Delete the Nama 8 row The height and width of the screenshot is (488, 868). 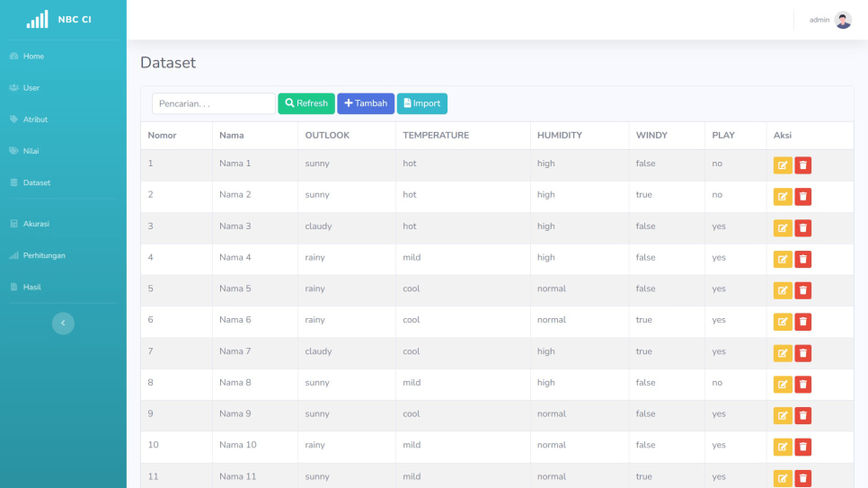803,385
